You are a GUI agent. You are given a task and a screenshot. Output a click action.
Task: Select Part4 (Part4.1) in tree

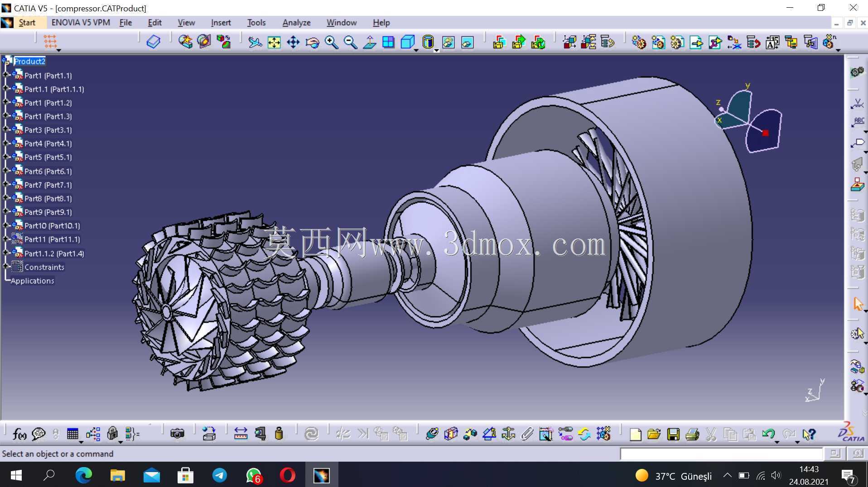click(x=48, y=143)
